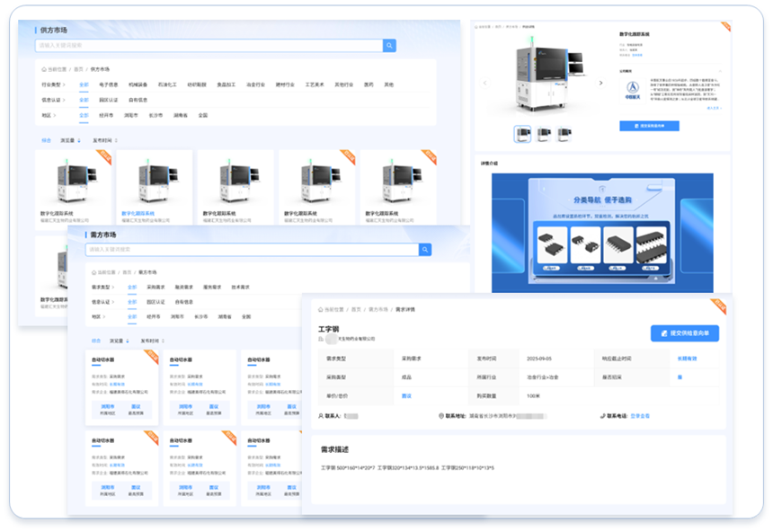Image resolution: width=773 pixels, height=532 pixels.
Task: Click 长期有效 value in 响应截止时间 row
Action: [687, 359]
